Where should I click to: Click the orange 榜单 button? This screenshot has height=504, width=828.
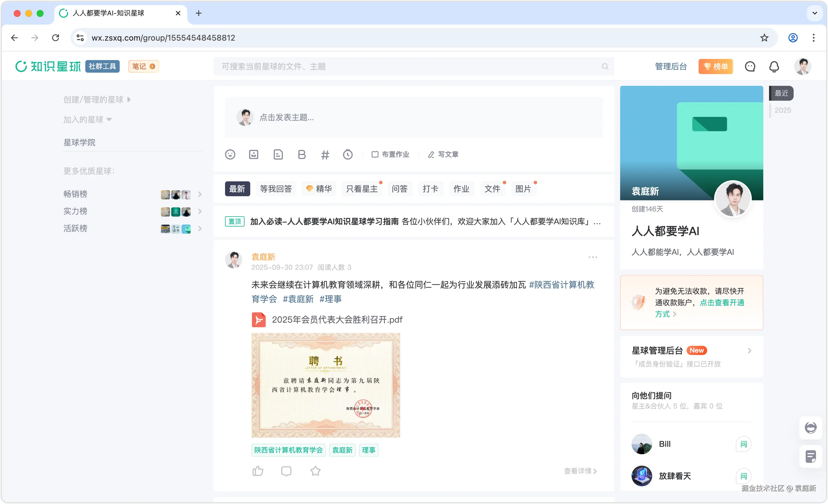pyautogui.click(x=715, y=66)
